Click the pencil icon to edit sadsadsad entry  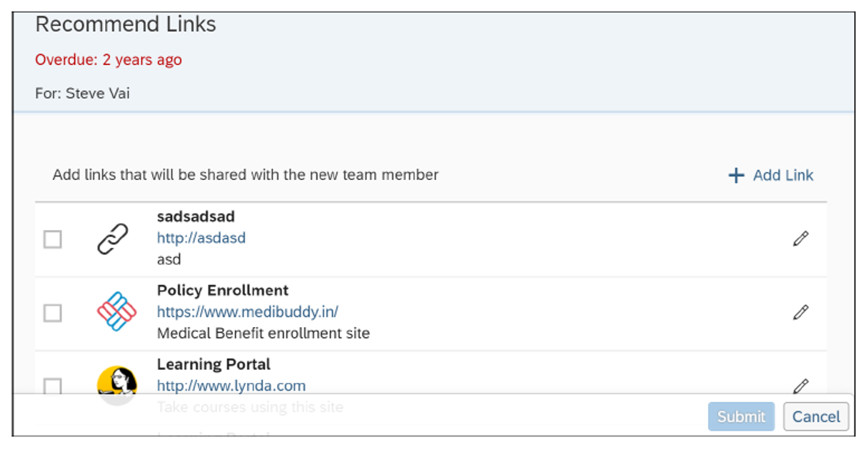(x=801, y=238)
